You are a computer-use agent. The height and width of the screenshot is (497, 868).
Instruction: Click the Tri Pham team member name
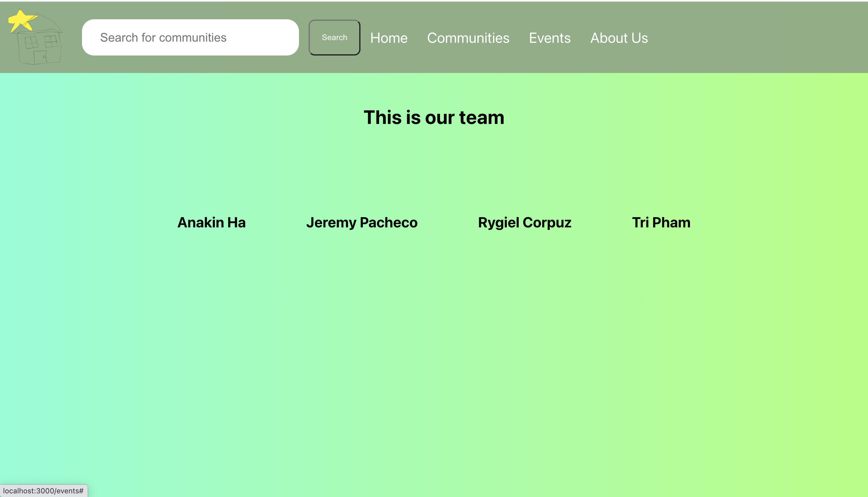(661, 223)
